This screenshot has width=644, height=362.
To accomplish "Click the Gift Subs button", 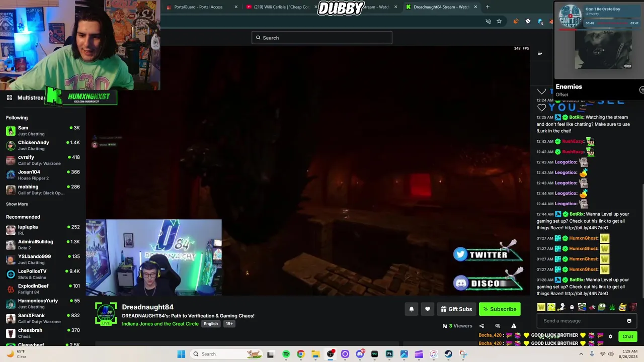I will pos(456,309).
